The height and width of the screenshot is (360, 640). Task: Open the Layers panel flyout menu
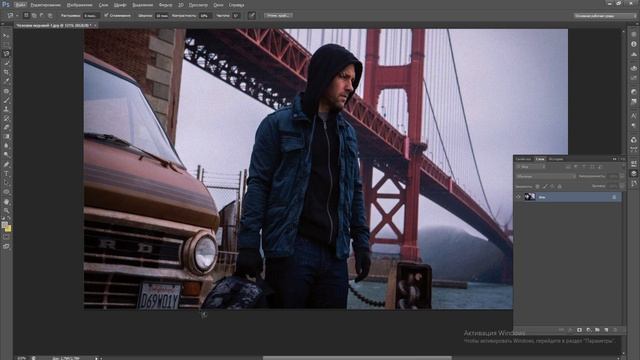[622, 159]
